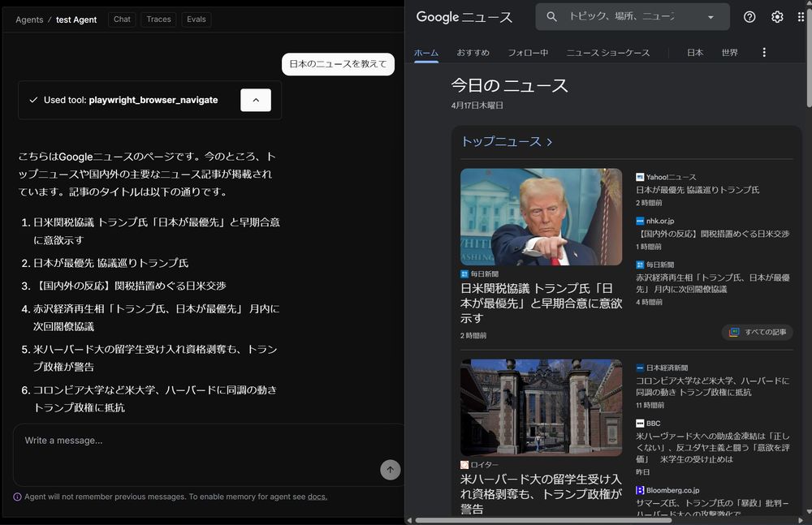Switch to the Traces tab
812x525 pixels.
(x=158, y=19)
